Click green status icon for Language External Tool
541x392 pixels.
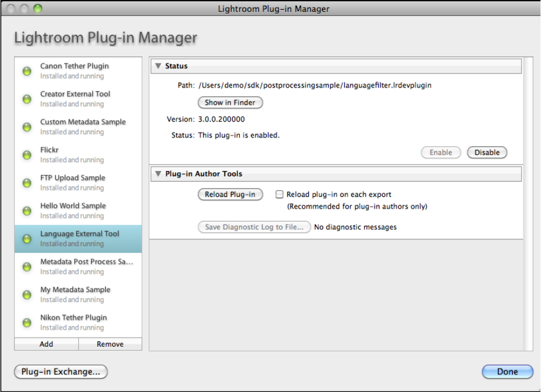point(27,239)
